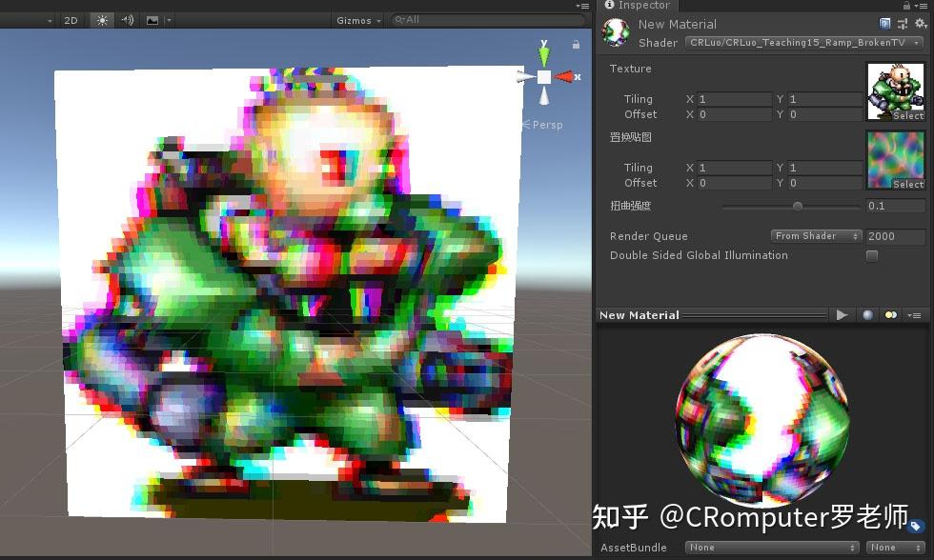This screenshot has width=934, height=560.
Task: Click Select on the 置换贴图 texture
Action: click(x=907, y=184)
